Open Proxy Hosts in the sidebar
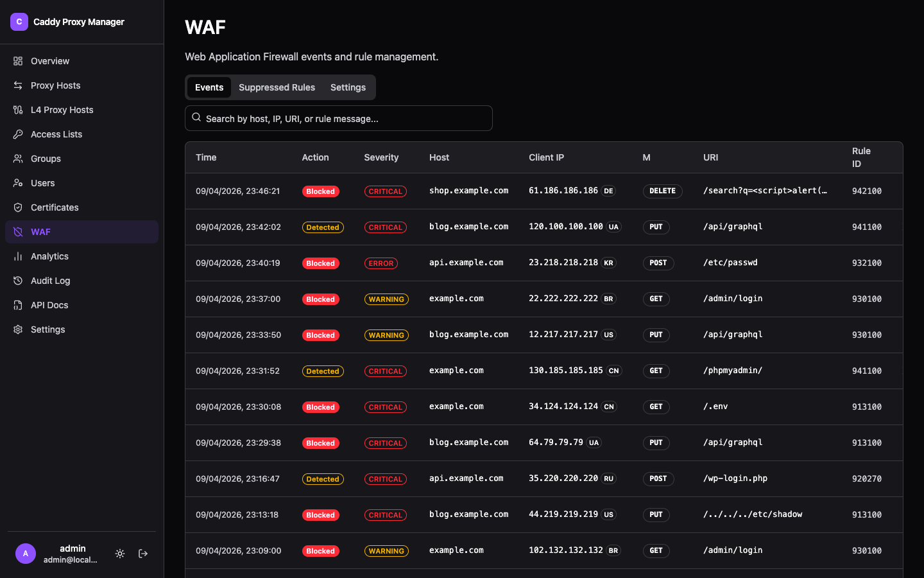 pos(81,85)
